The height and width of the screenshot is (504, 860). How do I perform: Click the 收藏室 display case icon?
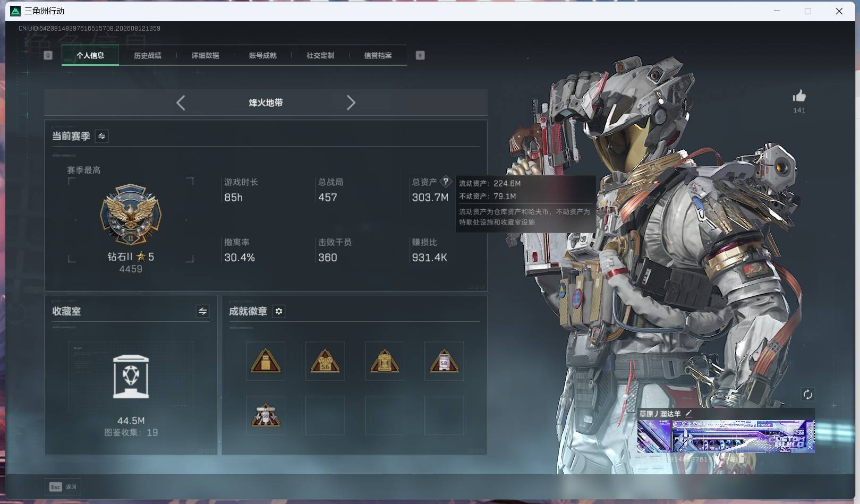[x=131, y=377]
